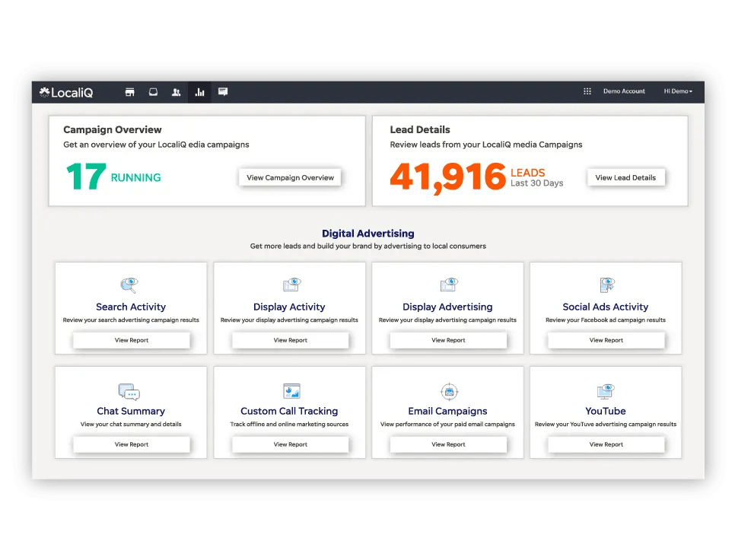This screenshot has width=735, height=560.
Task: Click the Campaign Overview heading
Action: (x=113, y=130)
